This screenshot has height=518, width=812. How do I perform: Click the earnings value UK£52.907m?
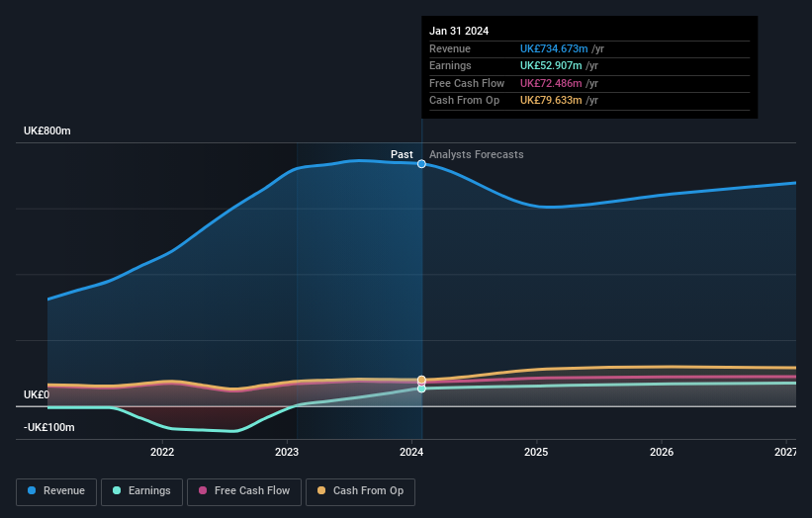coord(551,65)
